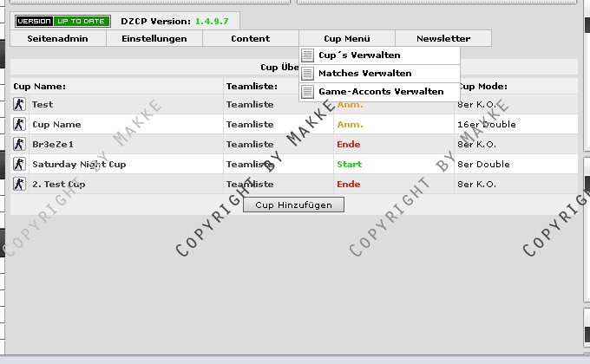Click the game icon beside Saturday Night Cup
Screen dimensions: 590x364
[x=19, y=164]
